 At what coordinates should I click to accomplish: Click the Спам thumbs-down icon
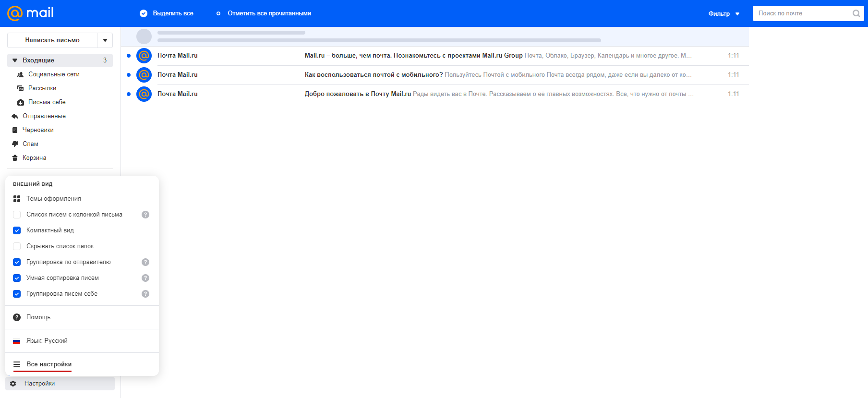(x=15, y=144)
